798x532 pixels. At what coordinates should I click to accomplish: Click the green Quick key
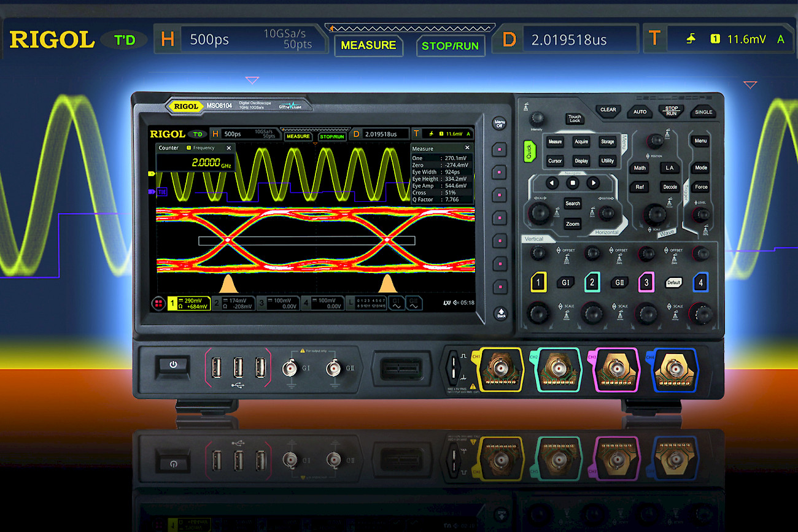pos(529,151)
